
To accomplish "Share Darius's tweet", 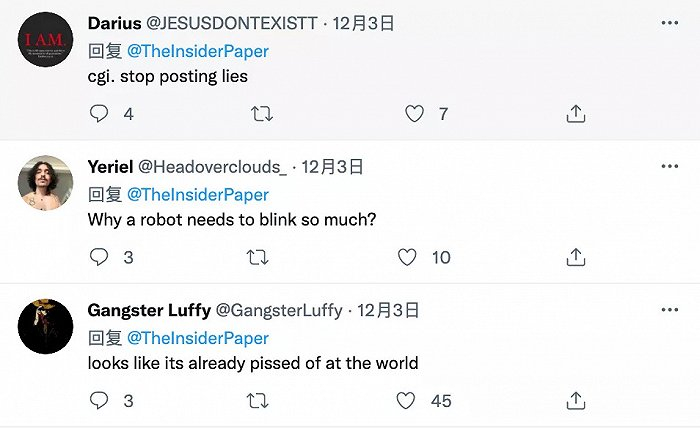I will [x=575, y=114].
